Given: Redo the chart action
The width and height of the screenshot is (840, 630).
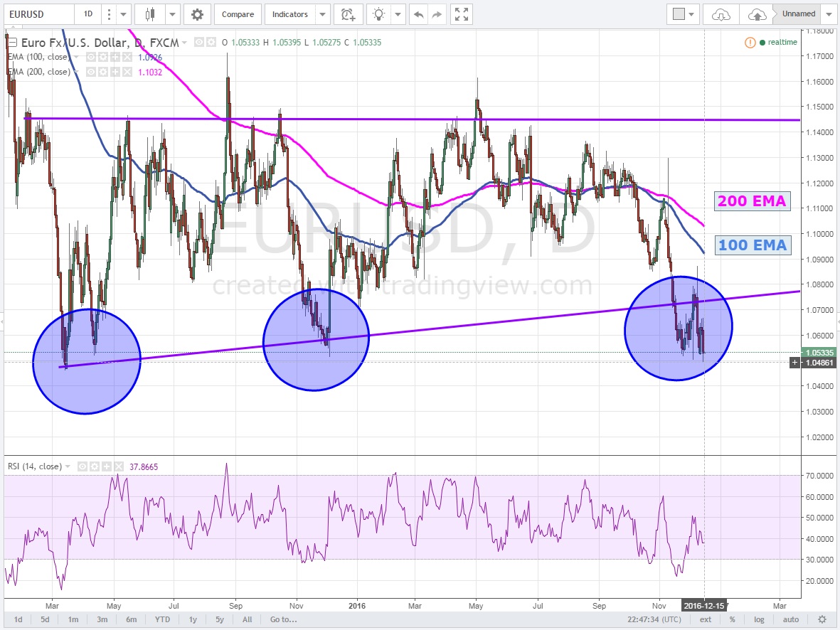Looking at the screenshot, I should pos(437,14).
